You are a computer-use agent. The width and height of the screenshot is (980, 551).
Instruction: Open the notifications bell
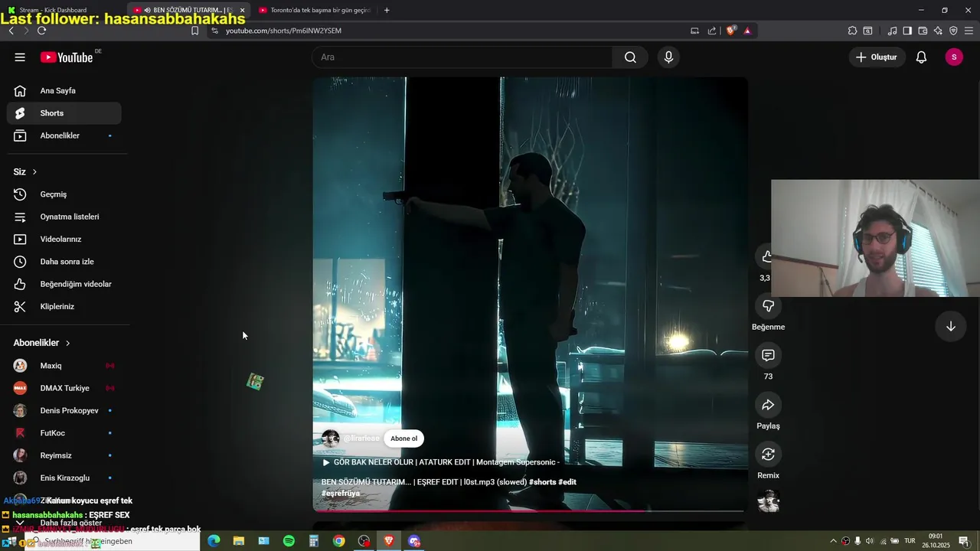click(x=921, y=57)
